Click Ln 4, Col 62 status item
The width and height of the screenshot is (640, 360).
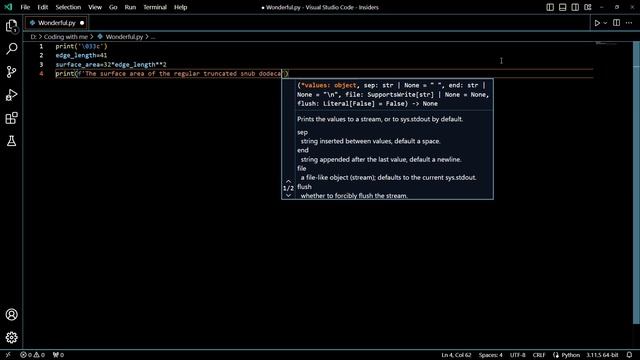click(x=456, y=355)
